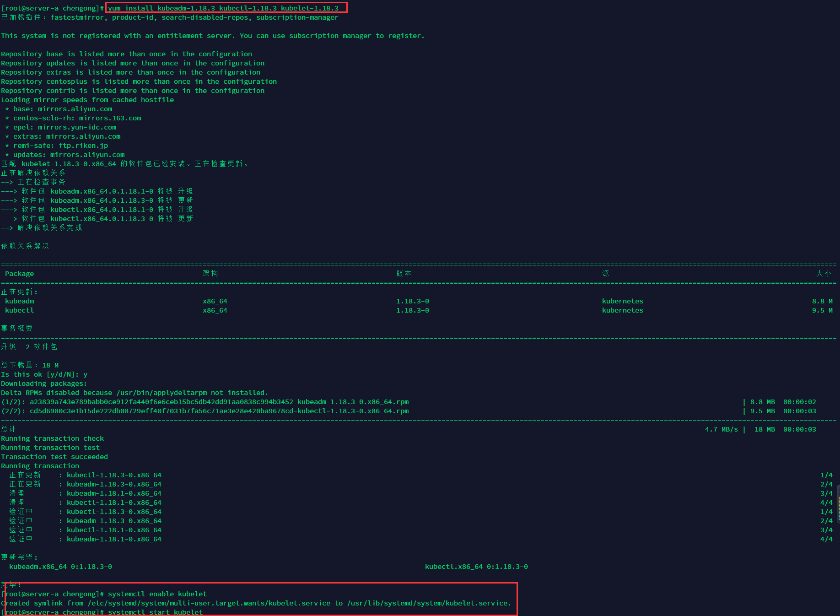Image resolution: width=840 pixels, height=616 pixels.
Task: Click the 'Transaction test succeeded' line
Action: pyautogui.click(x=54, y=457)
